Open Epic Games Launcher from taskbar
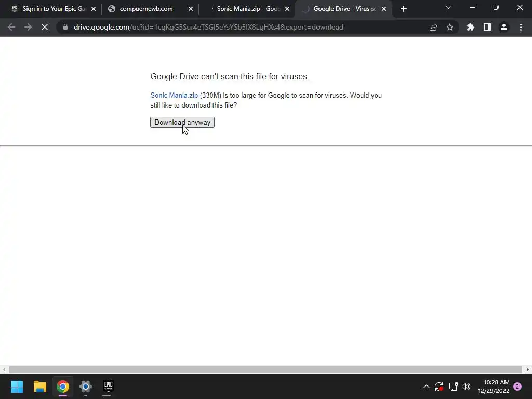Image resolution: width=532 pixels, height=399 pixels. pyautogui.click(x=108, y=387)
